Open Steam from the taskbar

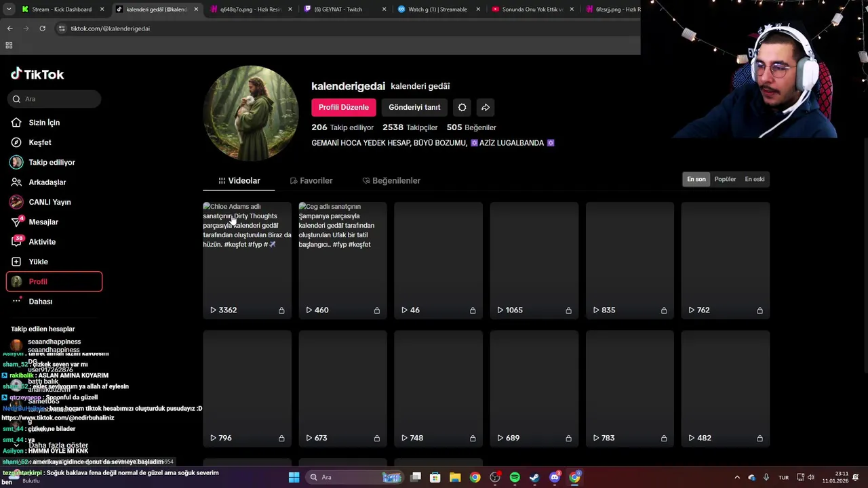(534, 477)
